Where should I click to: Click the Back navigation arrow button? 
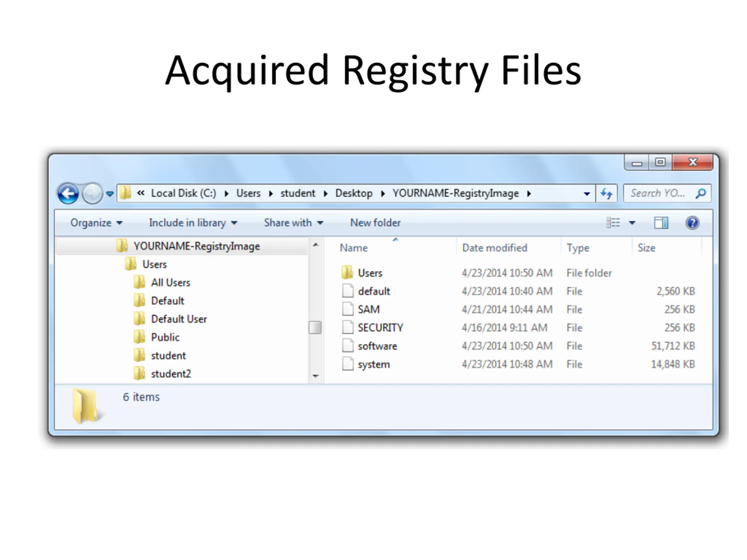click(68, 193)
